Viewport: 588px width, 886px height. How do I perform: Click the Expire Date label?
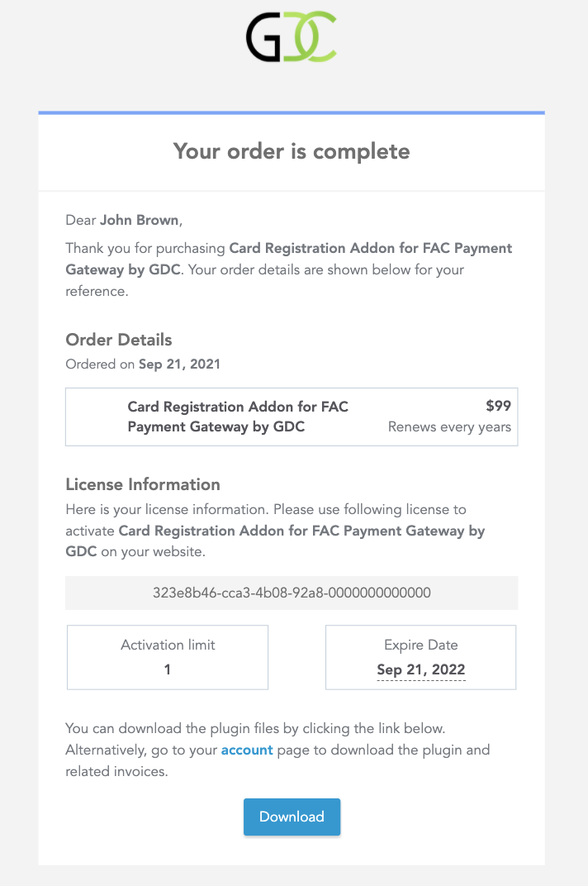click(x=421, y=645)
